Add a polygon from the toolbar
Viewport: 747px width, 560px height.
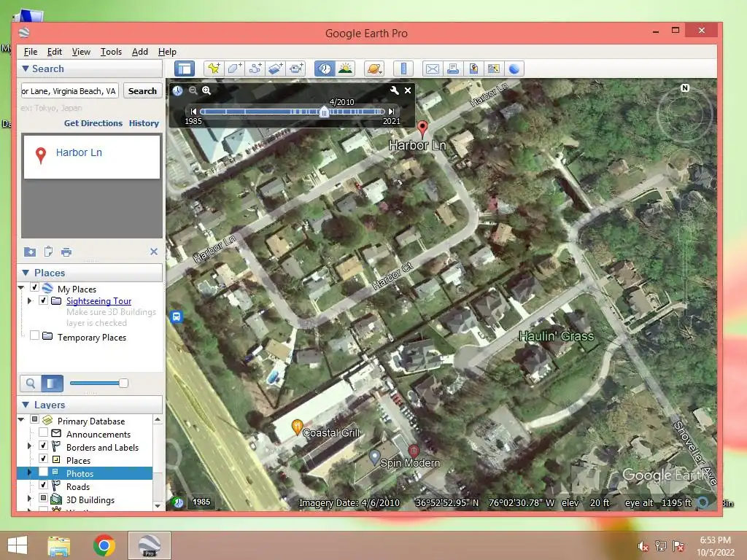[234, 69]
